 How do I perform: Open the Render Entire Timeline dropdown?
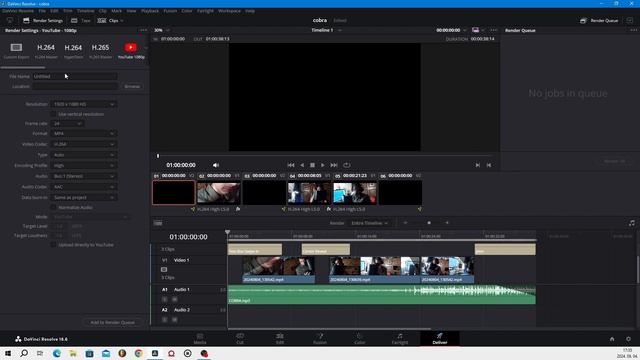(369, 223)
